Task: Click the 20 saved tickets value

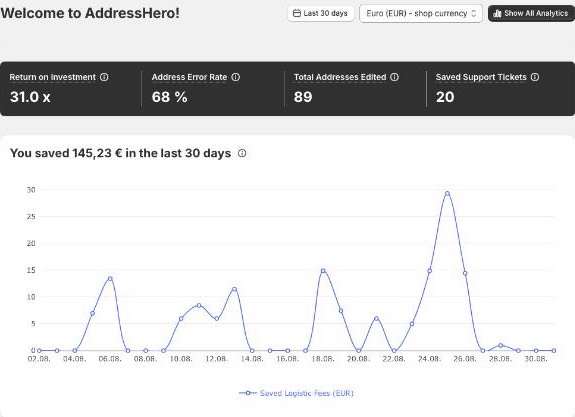Action: [445, 97]
